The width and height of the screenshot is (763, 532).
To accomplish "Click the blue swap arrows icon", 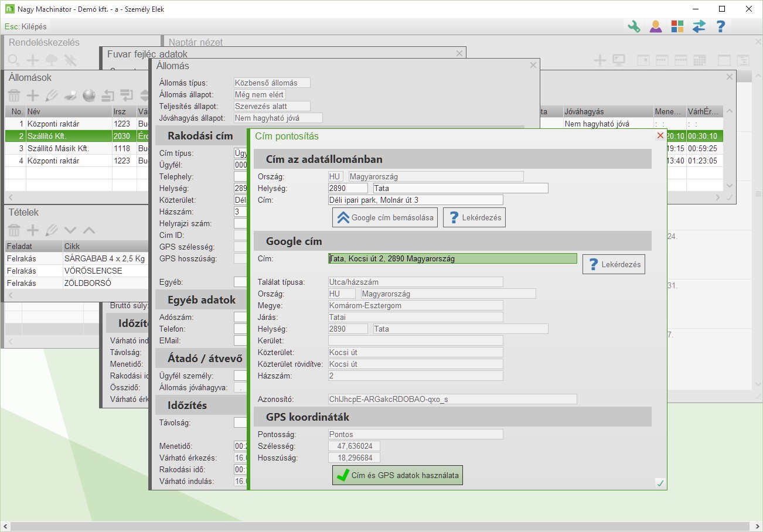I will pos(699,26).
